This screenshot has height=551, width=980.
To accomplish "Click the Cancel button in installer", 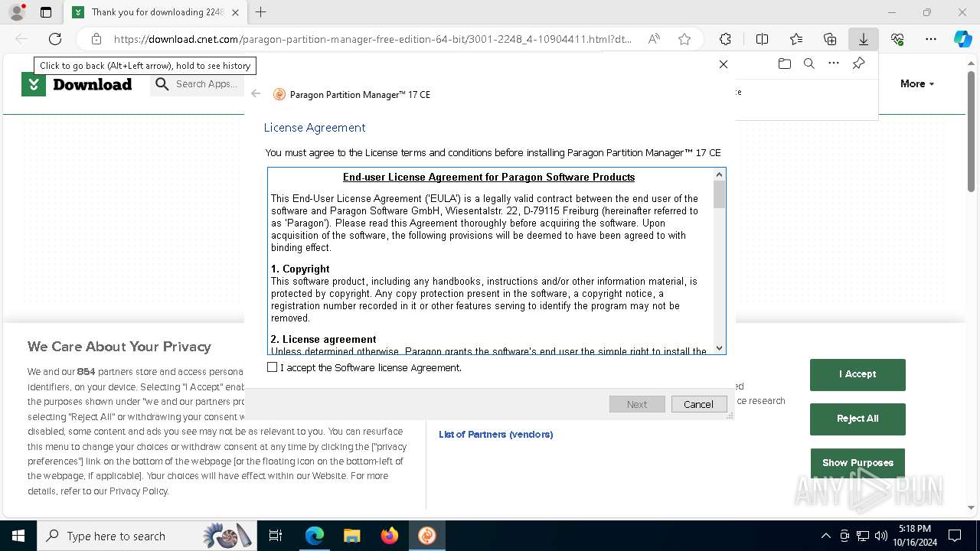I will 698,404.
